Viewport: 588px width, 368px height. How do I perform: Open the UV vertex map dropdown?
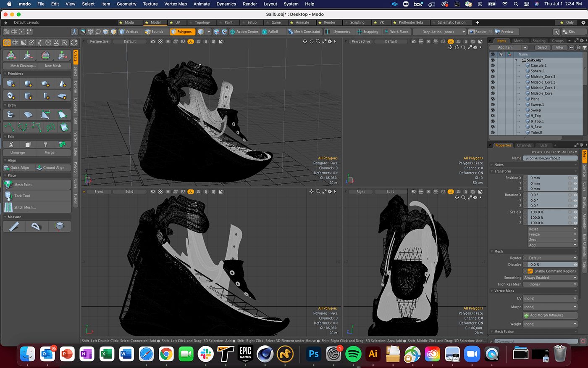550,299
